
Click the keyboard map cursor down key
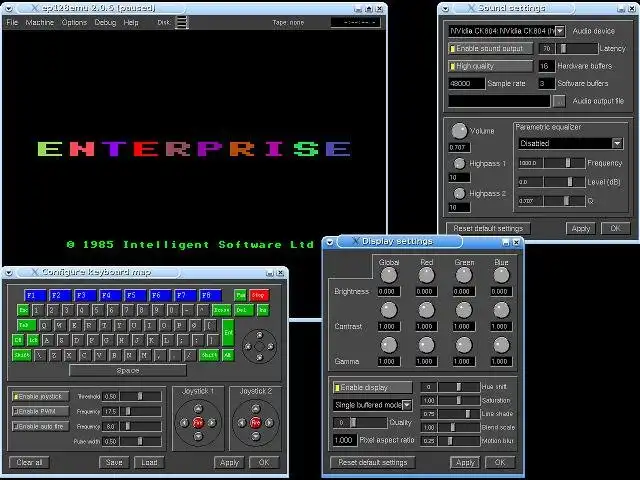point(259,358)
